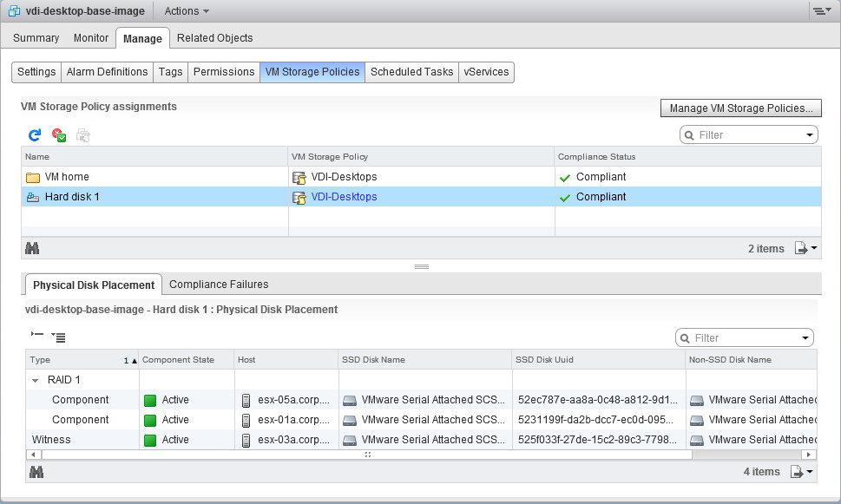Open the Related Objects tab

coord(214,38)
